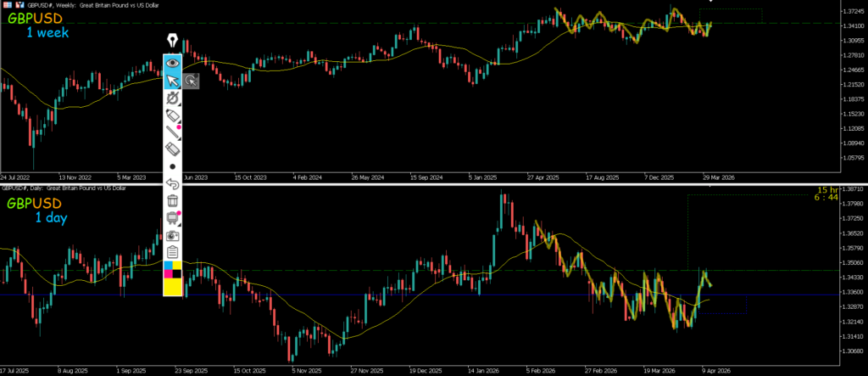Image resolution: width=868 pixels, height=376 pixels.
Task: Open the clipboard notes icon
Action: [x=173, y=252]
